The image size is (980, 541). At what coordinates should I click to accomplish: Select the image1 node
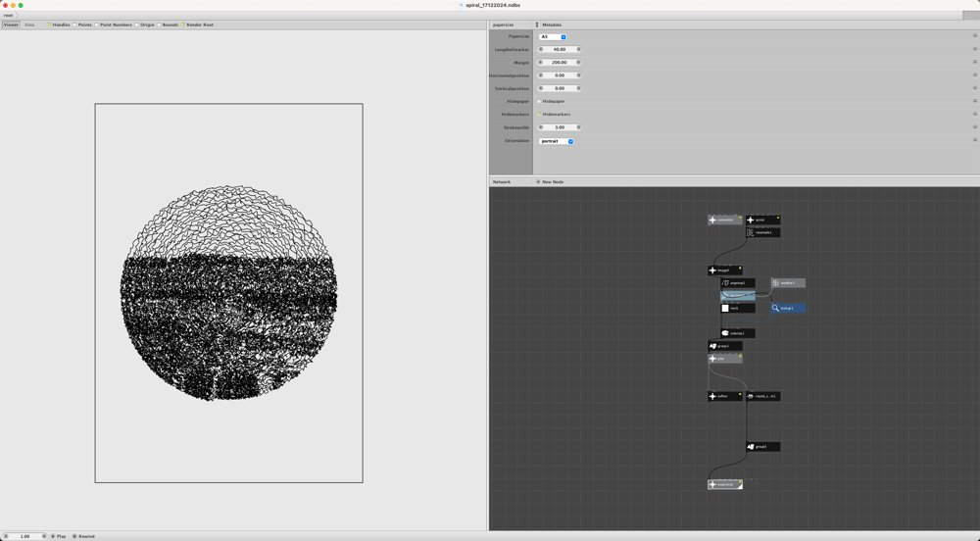click(725, 270)
